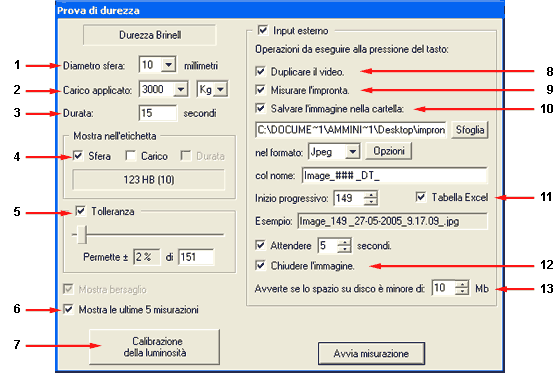The image size is (560, 373).
Task: Open the Kg unit dropdown
Action: pos(220,89)
